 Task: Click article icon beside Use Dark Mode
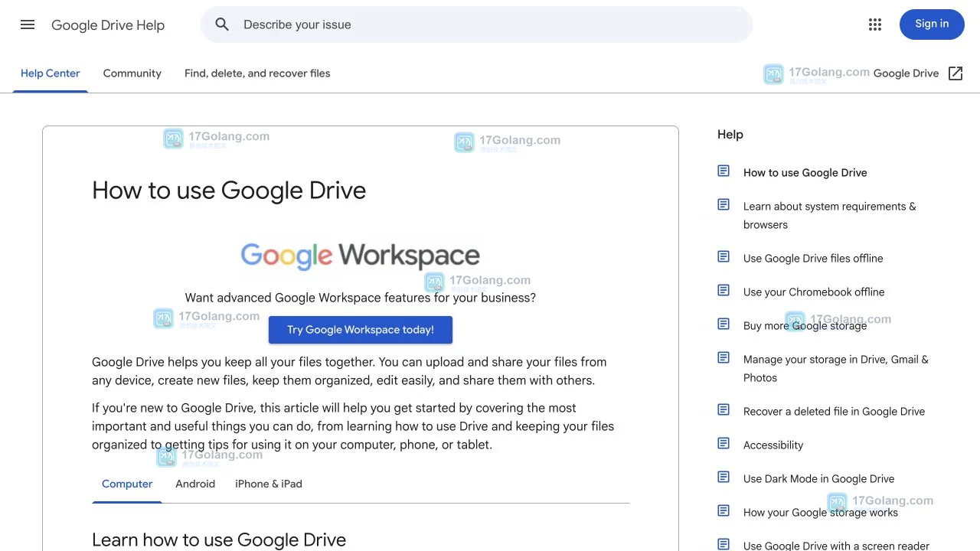(x=724, y=477)
